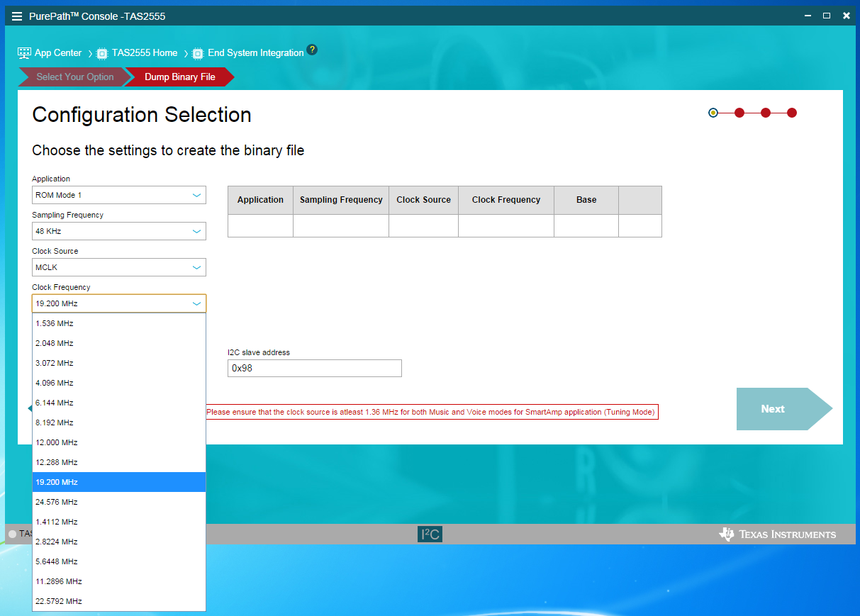860x616 pixels.
Task: Click the Base column header
Action: 586,200
